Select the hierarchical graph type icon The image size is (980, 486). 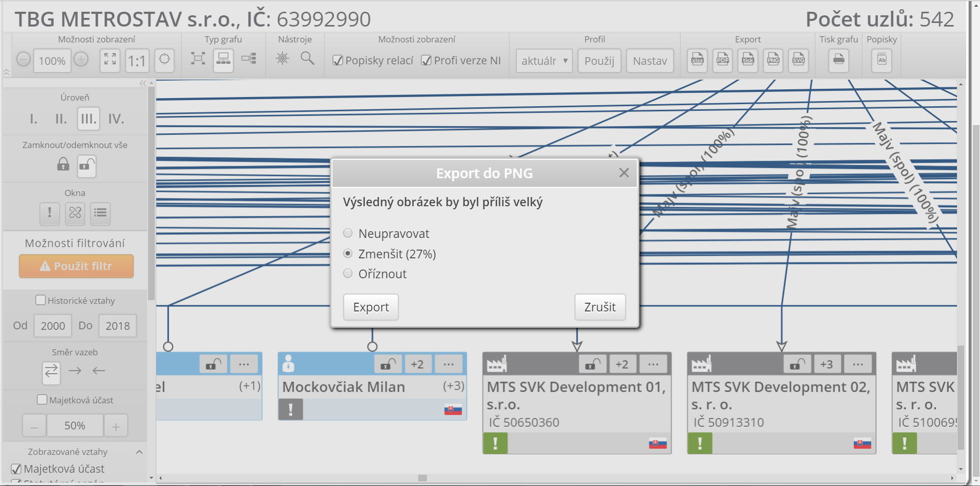223,60
